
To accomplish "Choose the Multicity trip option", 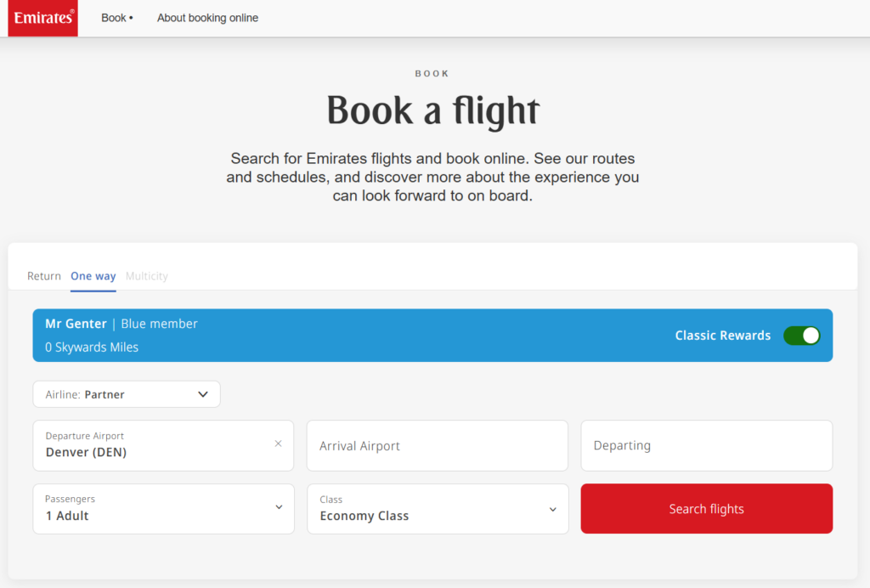I will 146,276.
